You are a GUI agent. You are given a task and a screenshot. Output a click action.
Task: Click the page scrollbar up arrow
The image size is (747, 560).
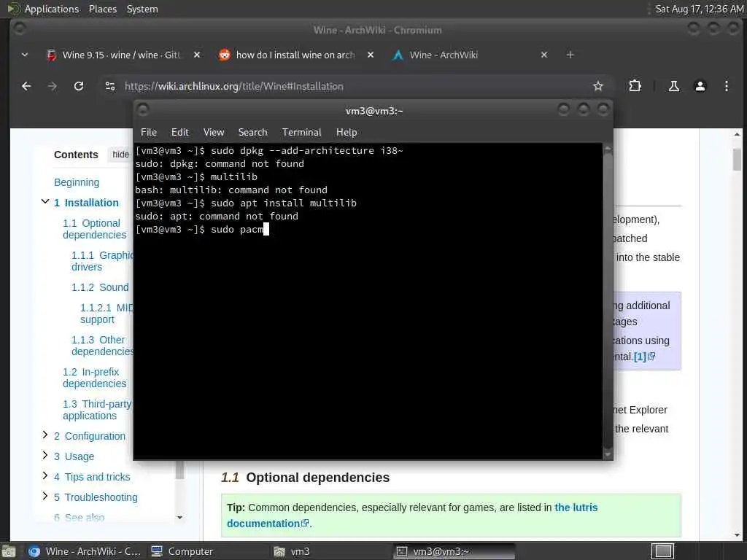[737, 135]
